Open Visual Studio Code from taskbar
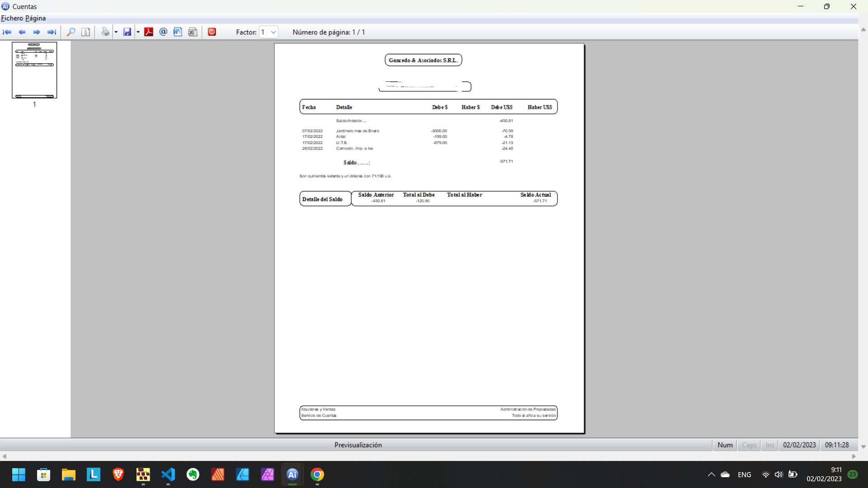 (168, 474)
